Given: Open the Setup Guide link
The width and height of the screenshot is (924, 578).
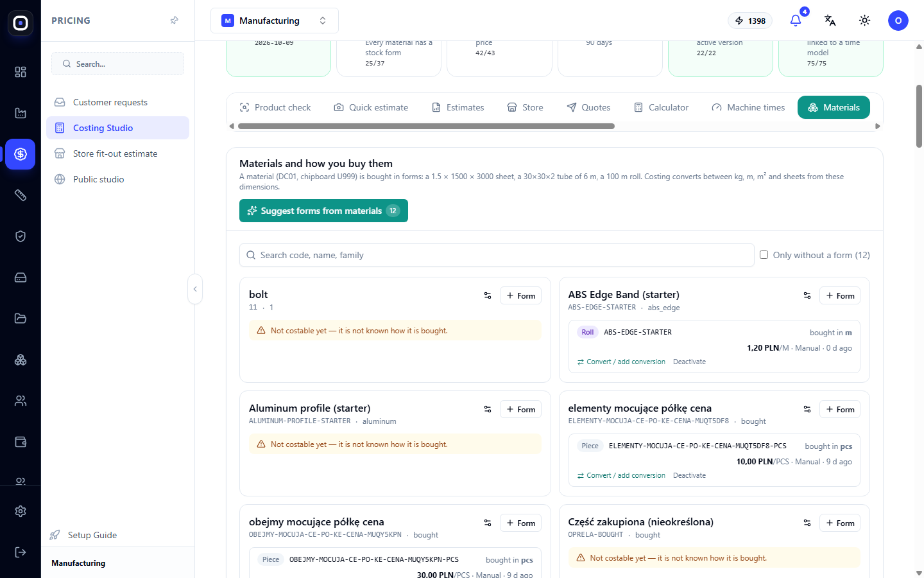Looking at the screenshot, I should [x=84, y=535].
